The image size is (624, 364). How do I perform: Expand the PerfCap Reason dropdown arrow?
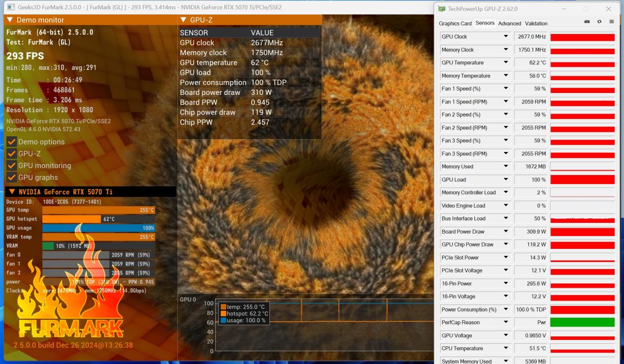coord(505,322)
